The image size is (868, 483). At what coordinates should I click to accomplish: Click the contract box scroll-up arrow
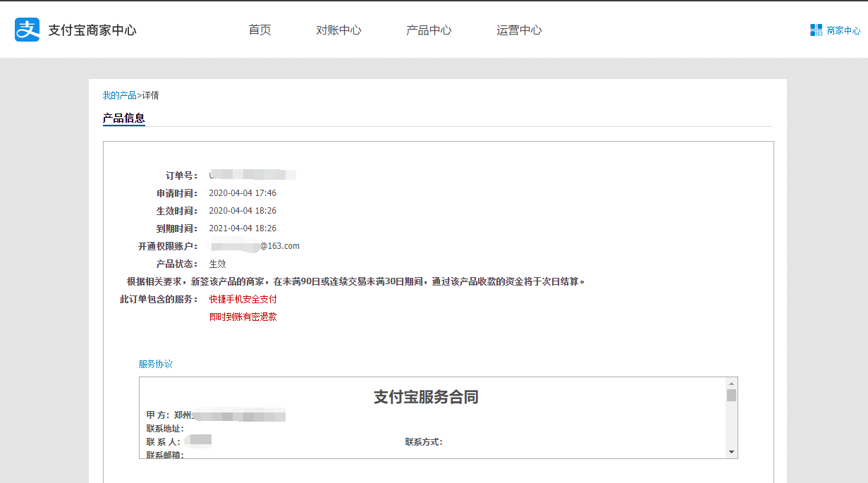pyautogui.click(x=731, y=384)
